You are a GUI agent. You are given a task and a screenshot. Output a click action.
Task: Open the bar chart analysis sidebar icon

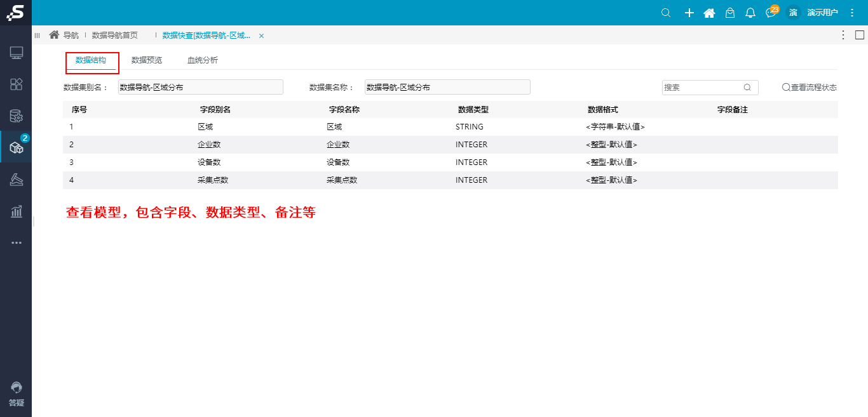(17, 211)
